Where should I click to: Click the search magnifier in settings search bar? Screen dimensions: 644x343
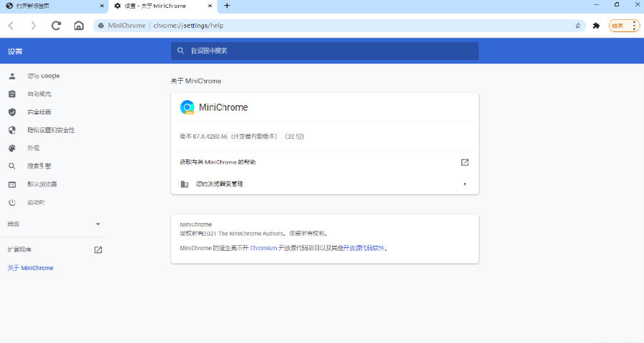[180, 51]
